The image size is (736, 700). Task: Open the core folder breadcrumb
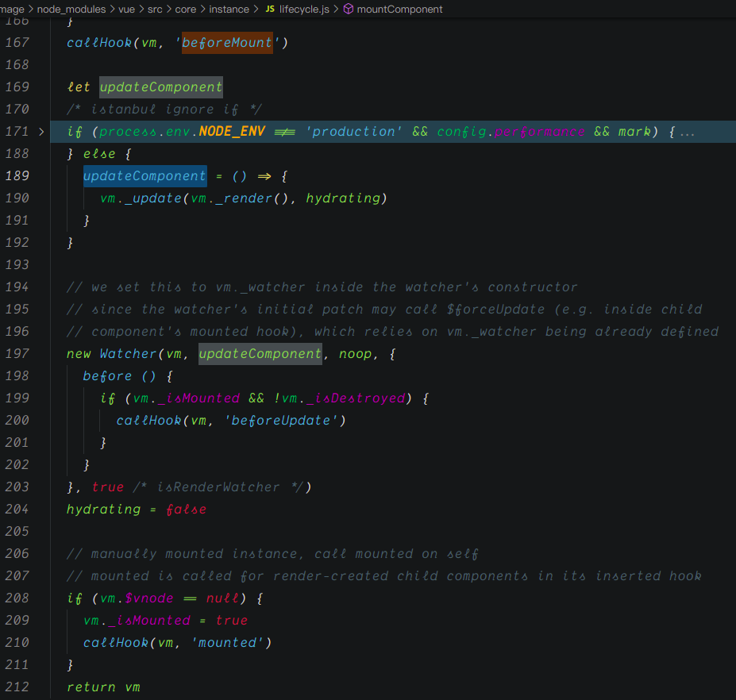coord(187,10)
